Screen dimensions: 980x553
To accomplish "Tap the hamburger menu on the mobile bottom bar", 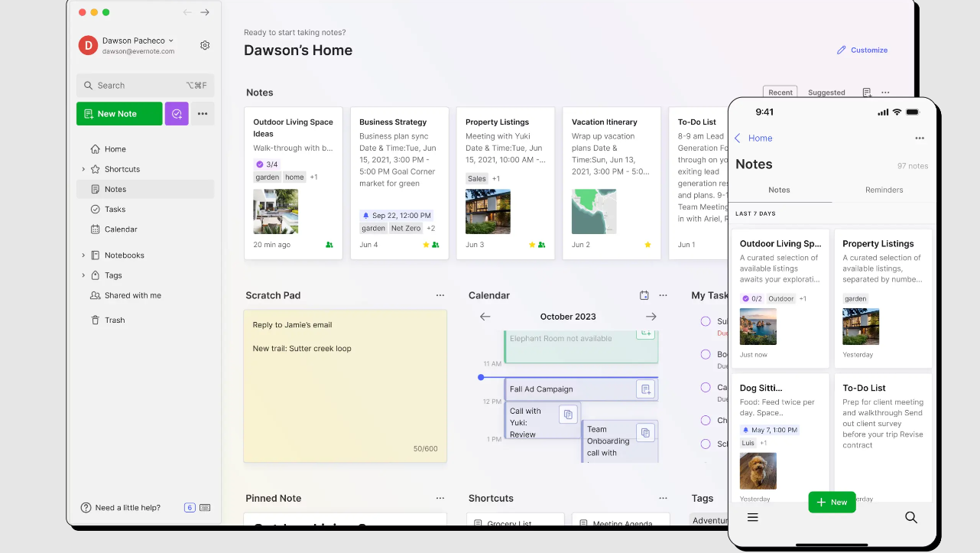I will coord(753,517).
